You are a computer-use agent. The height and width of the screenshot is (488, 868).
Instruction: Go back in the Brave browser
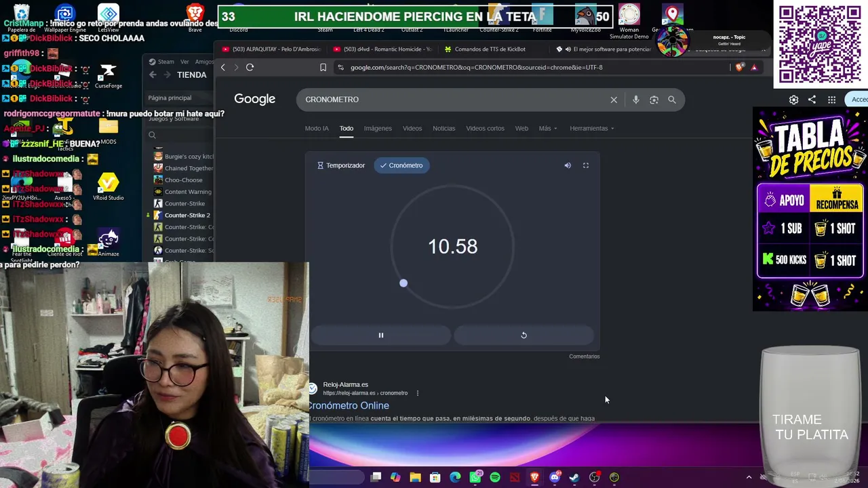[222, 67]
